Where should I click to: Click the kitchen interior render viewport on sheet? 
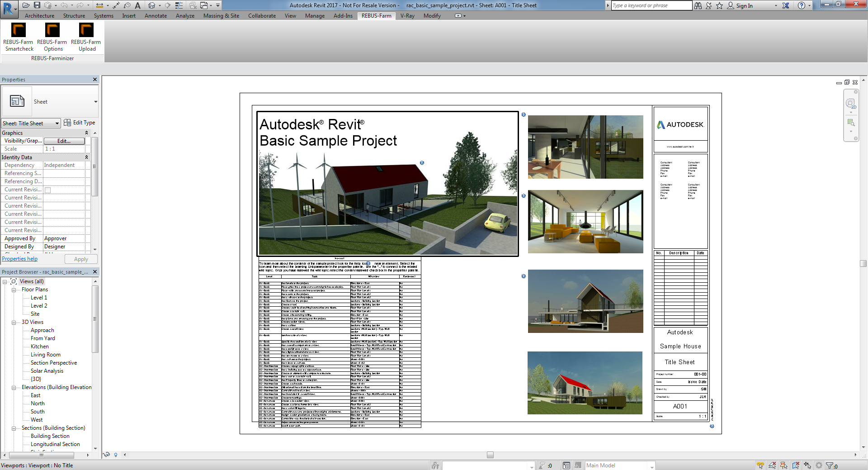pyautogui.click(x=585, y=147)
